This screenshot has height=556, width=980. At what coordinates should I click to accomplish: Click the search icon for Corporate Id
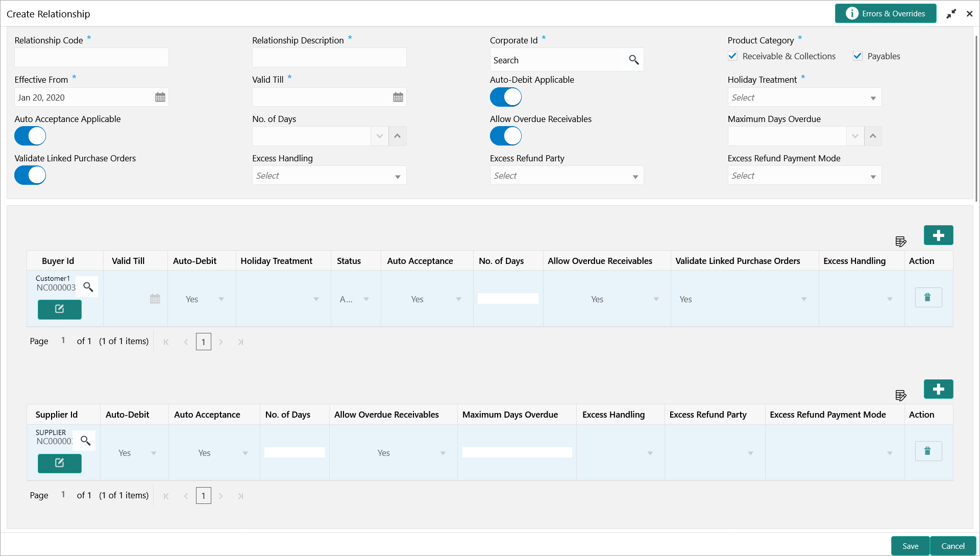coord(633,59)
